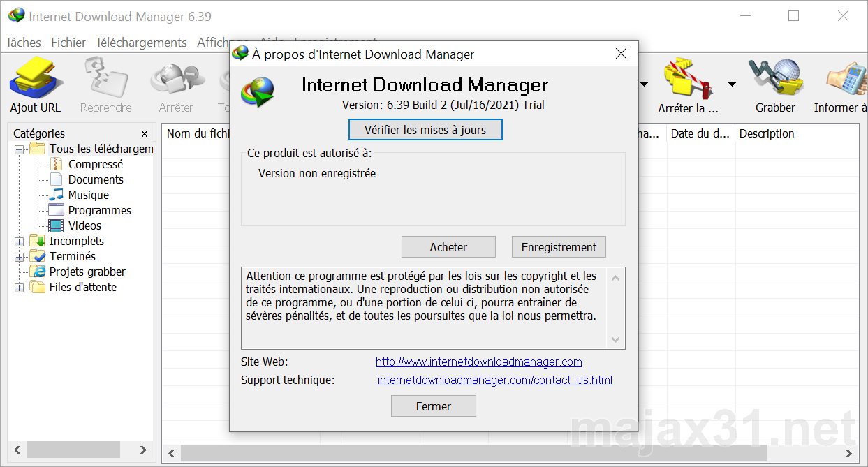Click categories panel right scroll arrow
868x467 pixels.
click(x=143, y=450)
